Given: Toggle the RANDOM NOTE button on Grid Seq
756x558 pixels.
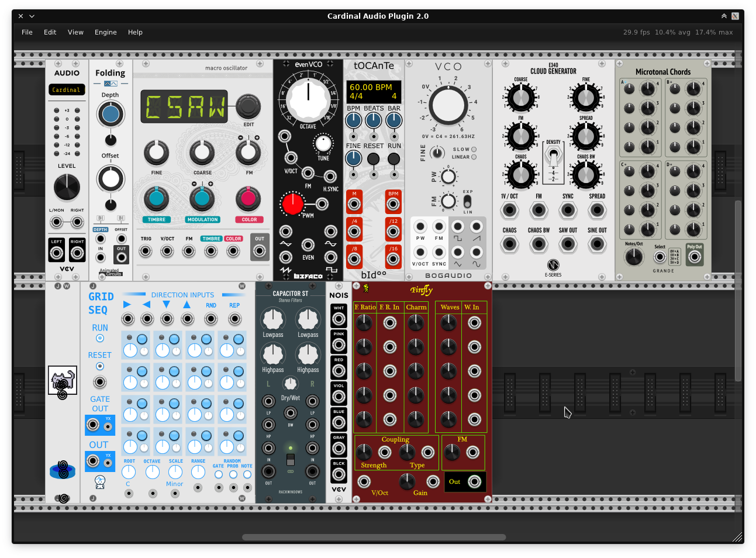Looking at the screenshot, I should tap(247, 474).
